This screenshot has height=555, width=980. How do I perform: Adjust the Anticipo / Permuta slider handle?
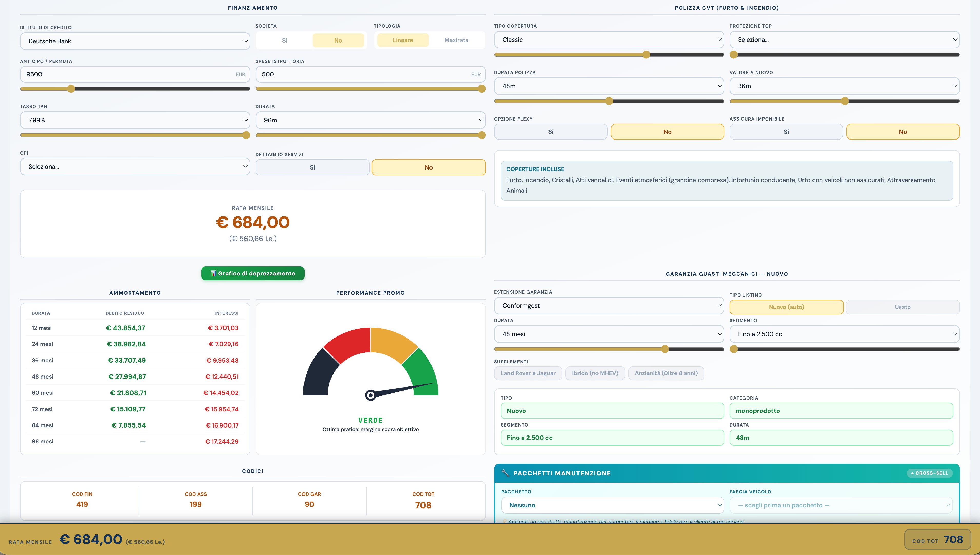coord(71,89)
